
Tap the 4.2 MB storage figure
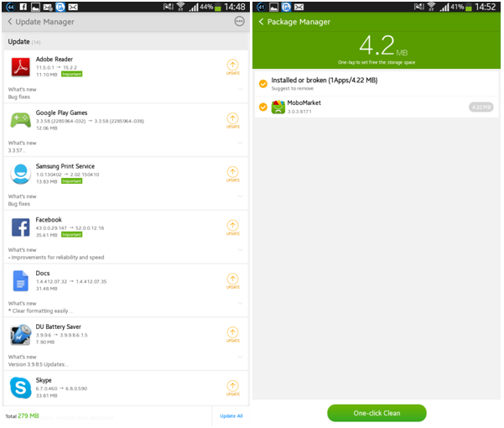pyautogui.click(x=383, y=45)
